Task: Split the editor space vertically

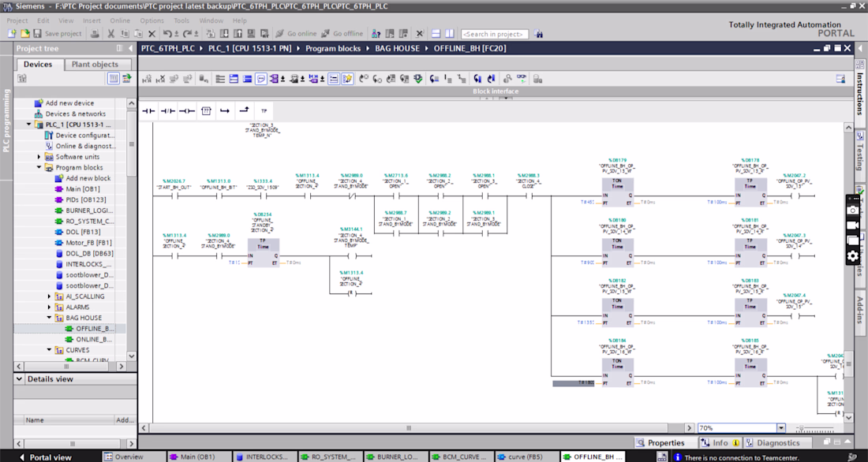Action: 450,34
